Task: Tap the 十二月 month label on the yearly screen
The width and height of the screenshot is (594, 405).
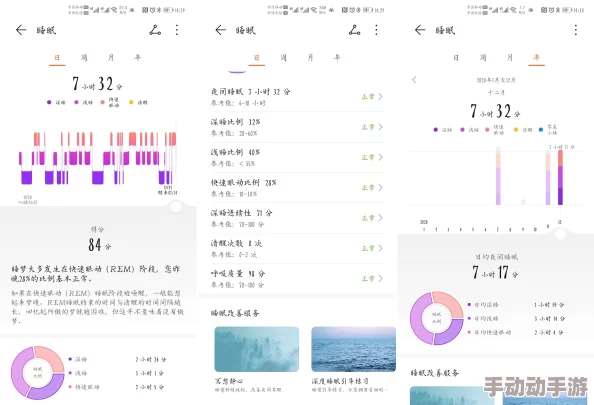Action: point(496,92)
